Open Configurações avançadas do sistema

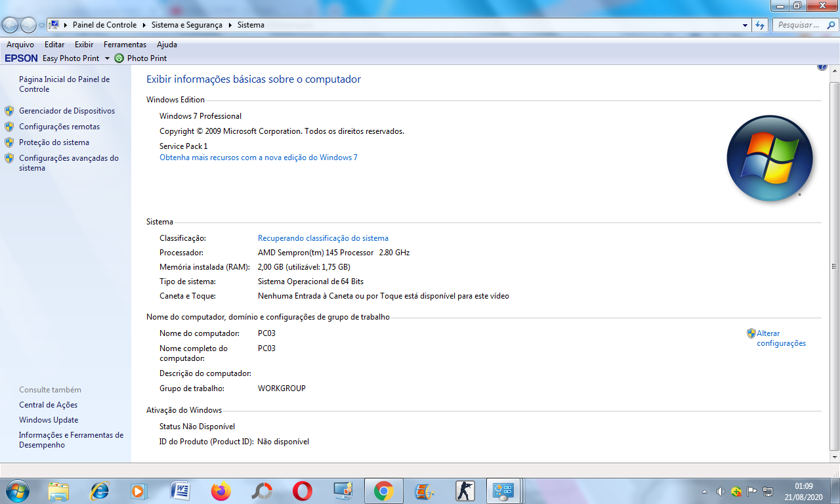(x=69, y=163)
